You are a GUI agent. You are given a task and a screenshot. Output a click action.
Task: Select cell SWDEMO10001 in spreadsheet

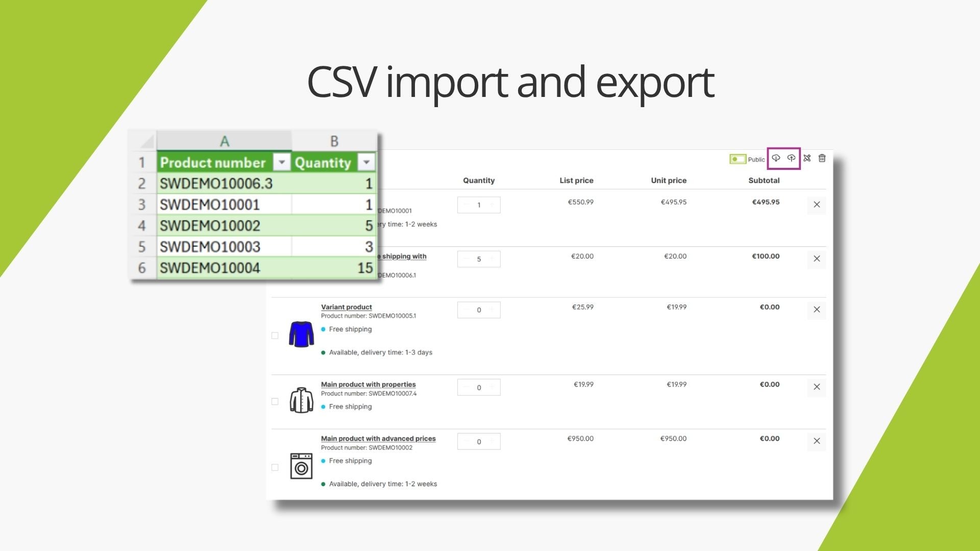(x=224, y=205)
